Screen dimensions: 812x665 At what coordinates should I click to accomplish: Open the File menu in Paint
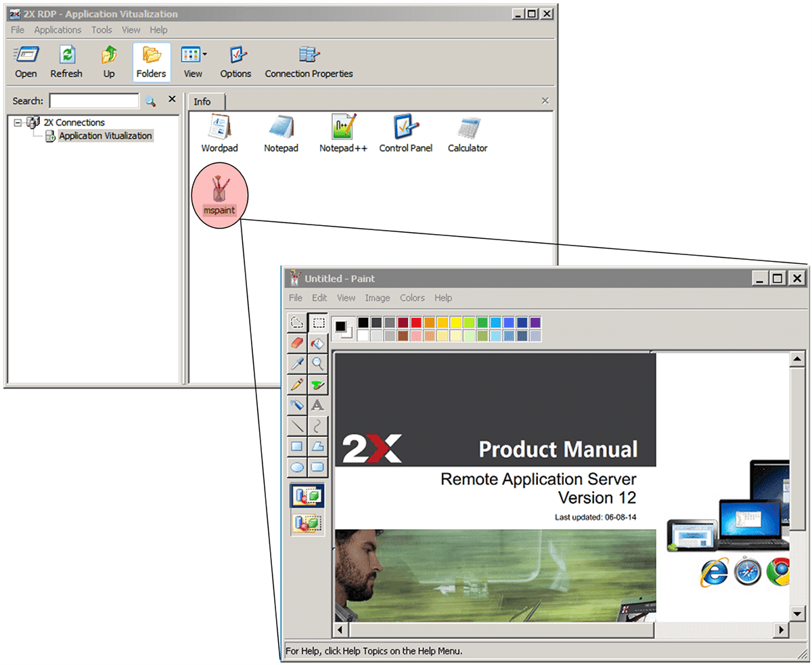296,298
